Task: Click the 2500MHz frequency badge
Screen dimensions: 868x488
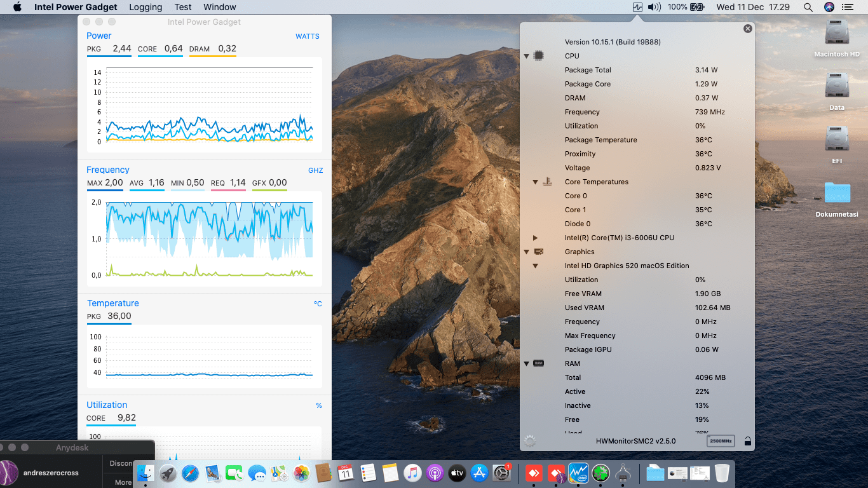Action: [x=721, y=441]
